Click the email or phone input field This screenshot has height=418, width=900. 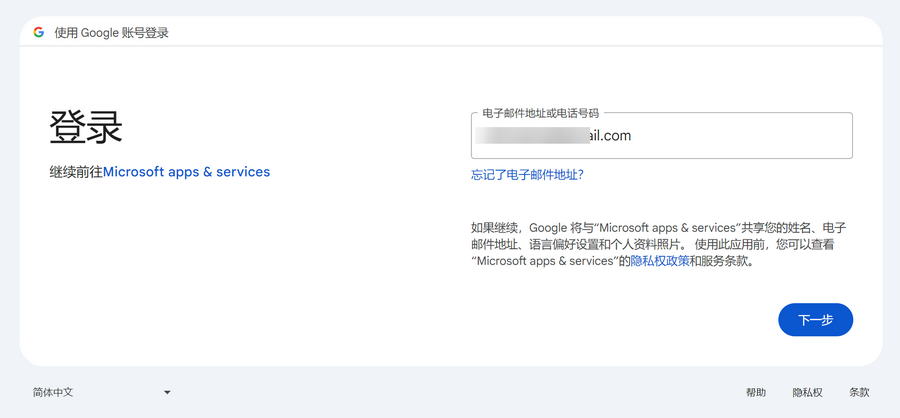click(661, 136)
